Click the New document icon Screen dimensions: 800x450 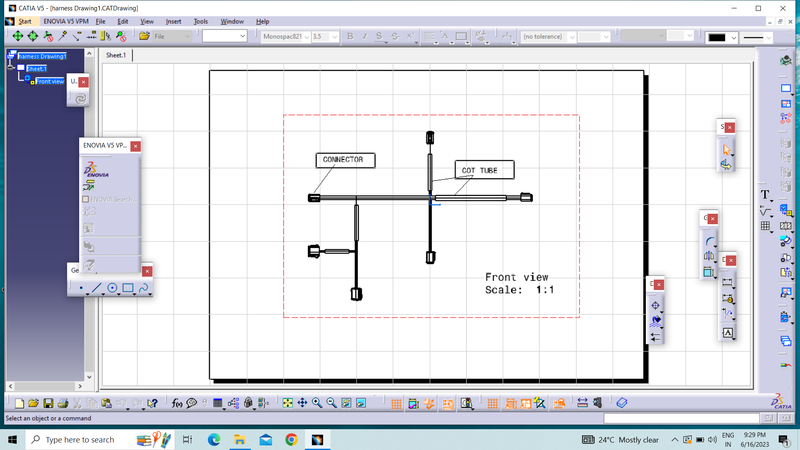tap(19, 403)
